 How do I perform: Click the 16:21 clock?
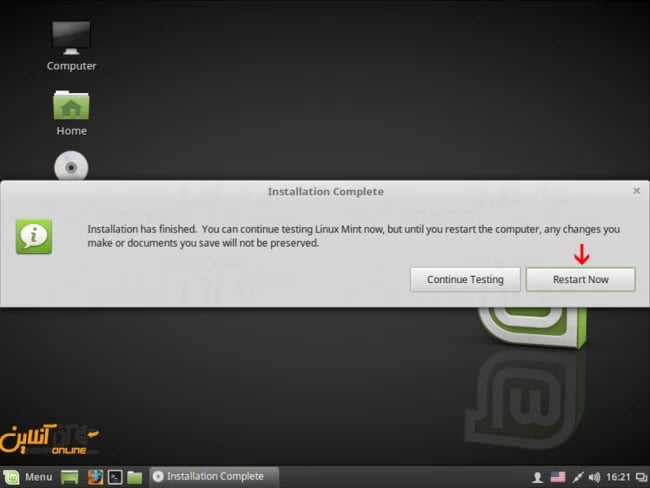pos(618,477)
